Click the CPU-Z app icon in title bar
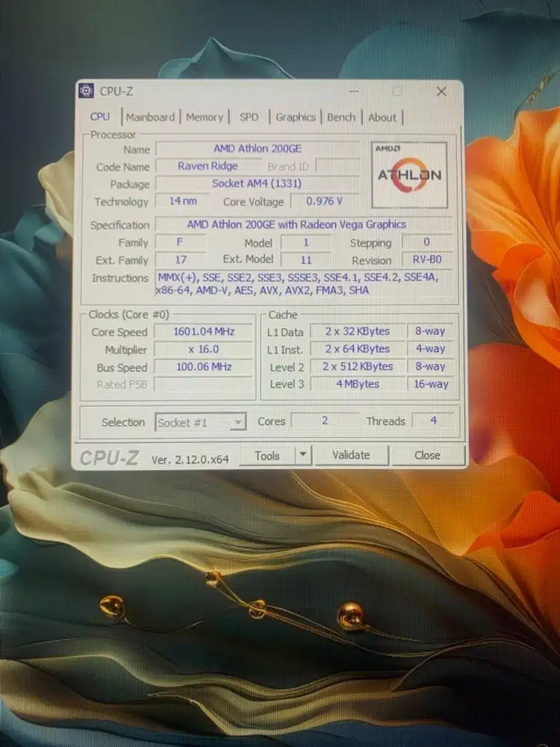Viewport: 560px width, 747px height. pos(86,90)
